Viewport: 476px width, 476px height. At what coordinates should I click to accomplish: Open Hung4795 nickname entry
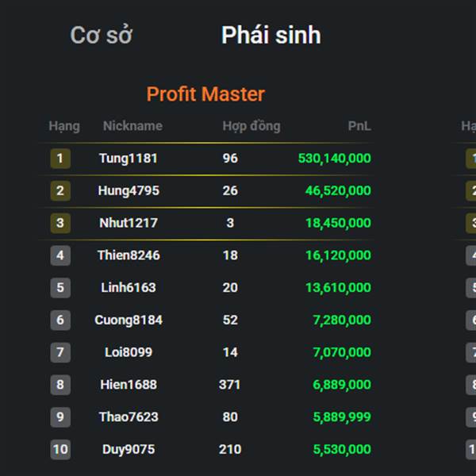(x=128, y=191)
